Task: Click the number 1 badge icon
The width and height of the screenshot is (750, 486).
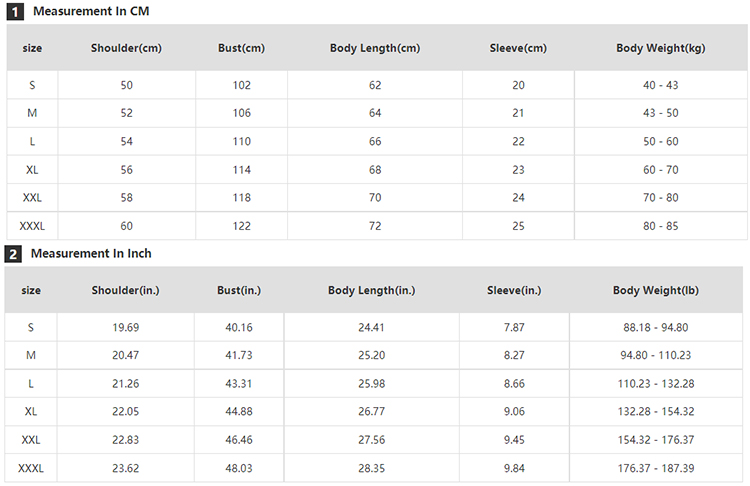Action: point(14,12)
